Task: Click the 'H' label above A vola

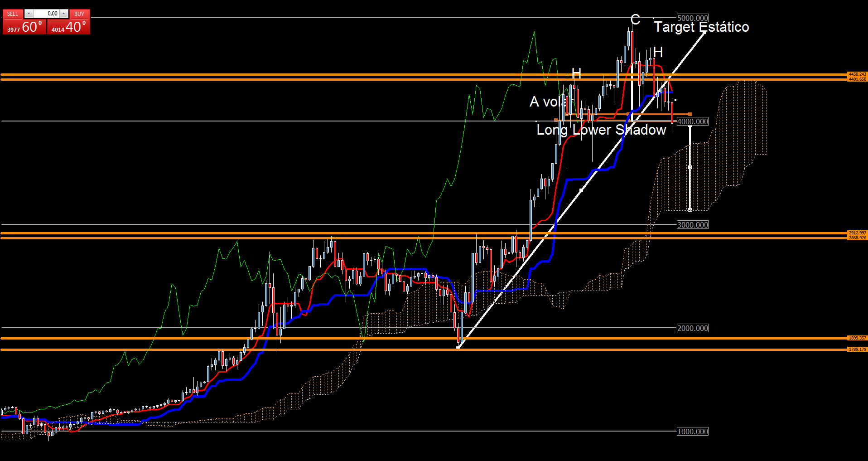Action: [576, 73]
